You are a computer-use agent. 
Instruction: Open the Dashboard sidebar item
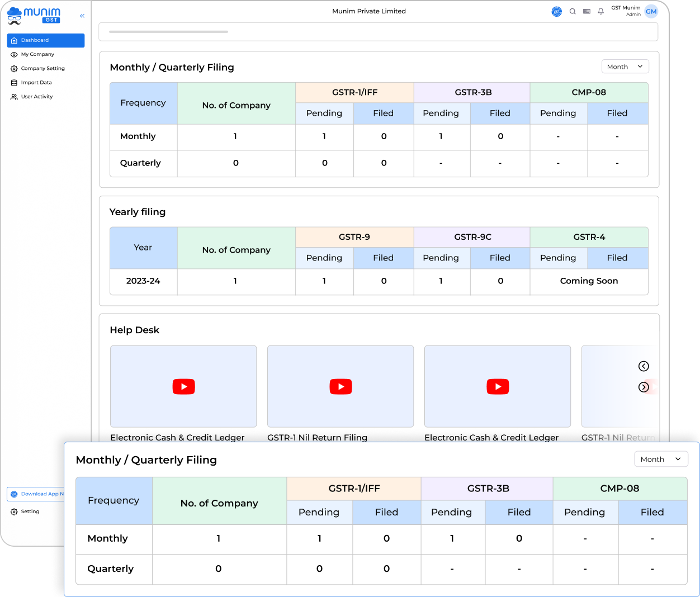click(x=46, y=40)
